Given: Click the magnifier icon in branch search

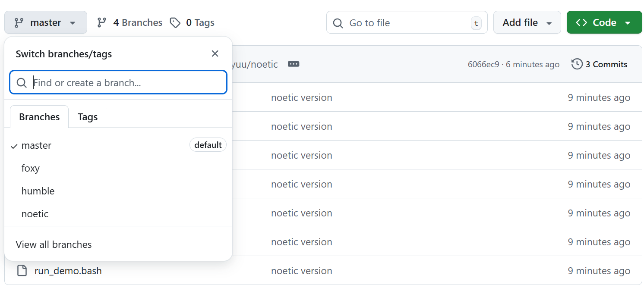Looking at the screenshot, I should click(x=22, y=82).
